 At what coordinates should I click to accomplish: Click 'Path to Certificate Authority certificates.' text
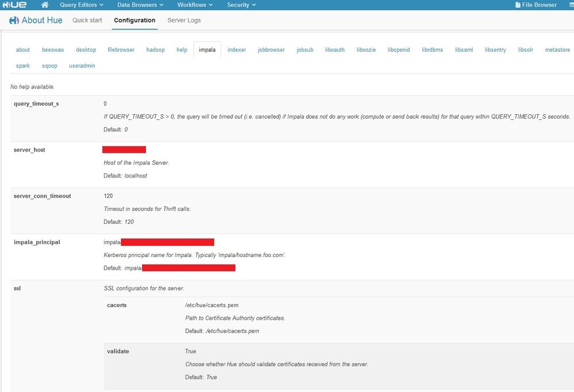point(235,318)
